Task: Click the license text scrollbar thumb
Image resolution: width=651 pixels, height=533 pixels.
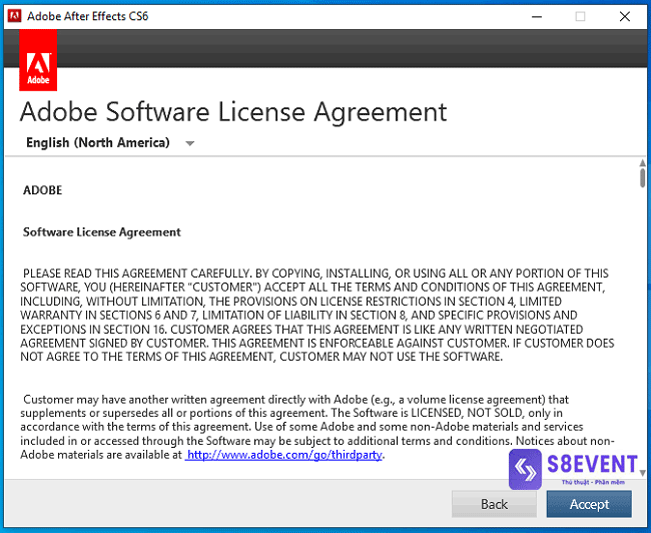Action: click(x=642, y=178)
